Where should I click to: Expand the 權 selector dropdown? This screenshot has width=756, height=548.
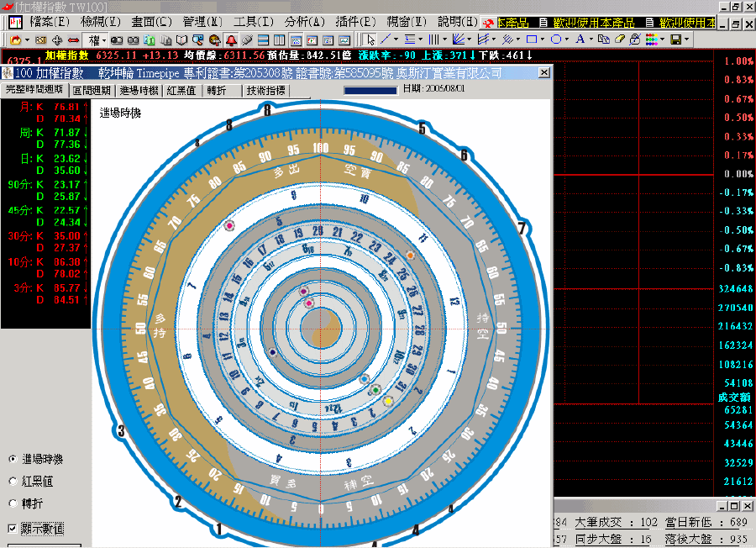(104, 40)
